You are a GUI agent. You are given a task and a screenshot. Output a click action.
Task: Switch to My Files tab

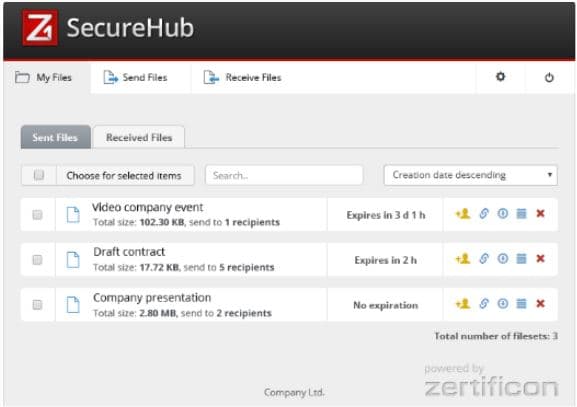[x=47, y=78]
